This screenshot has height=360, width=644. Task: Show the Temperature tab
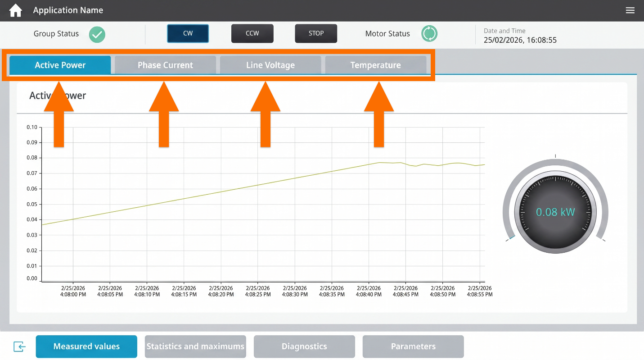tap(376, 65)
